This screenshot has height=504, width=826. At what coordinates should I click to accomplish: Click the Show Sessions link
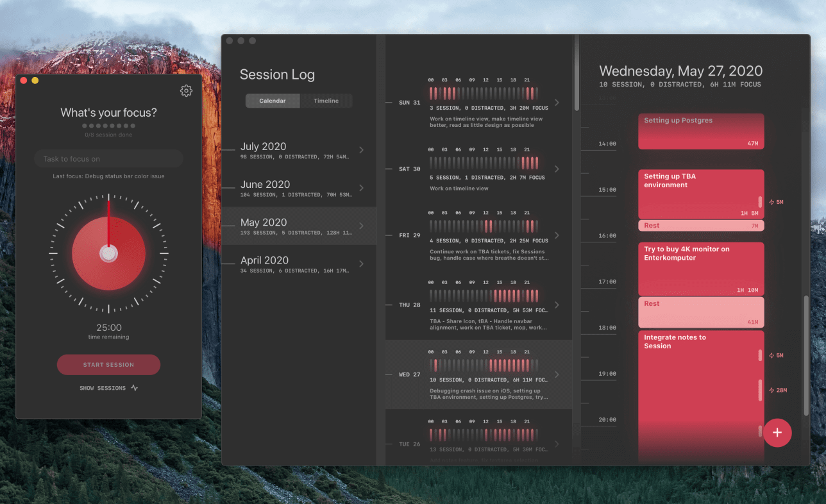pyautogui.click(x=103, y=388)
